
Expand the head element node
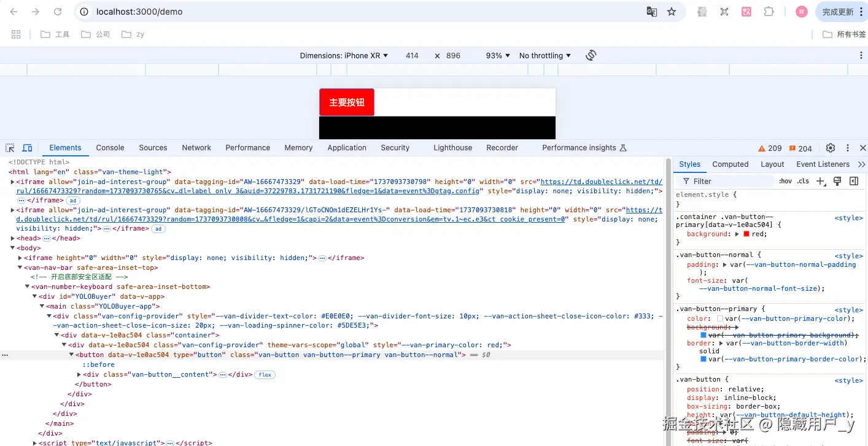coord(13,239)
